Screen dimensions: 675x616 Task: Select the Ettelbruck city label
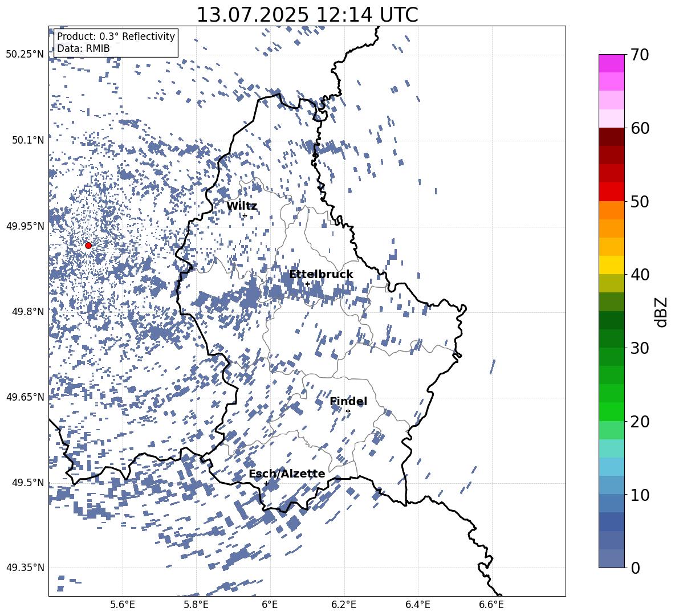(x=321, y=275)
